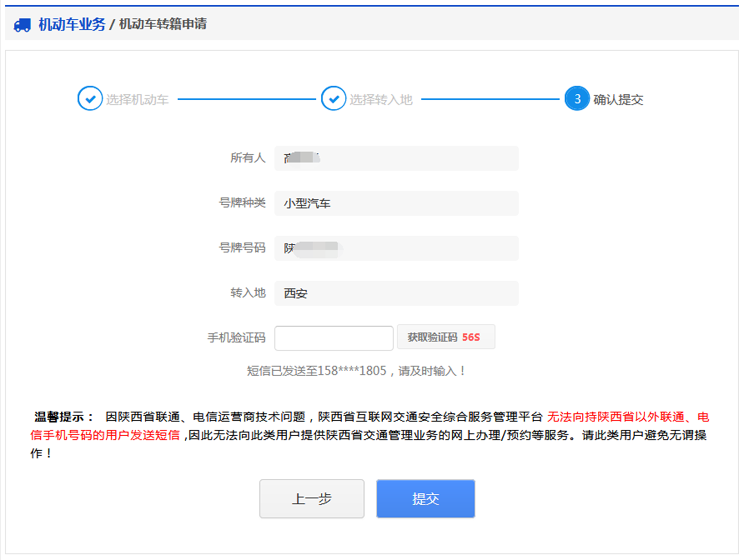This screenshot has width=744, height=560.
Task: Click the progress line between steps one and two
Action: [246, 99]
